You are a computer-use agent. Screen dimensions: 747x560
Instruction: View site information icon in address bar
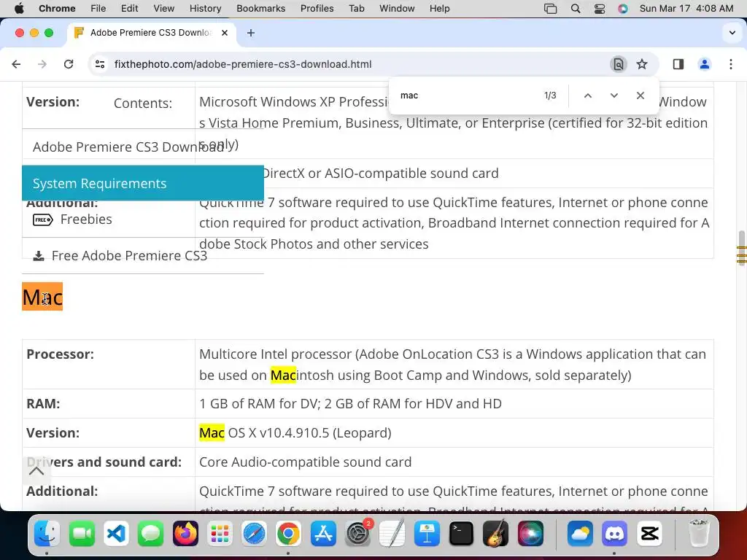tap(99, 64)
